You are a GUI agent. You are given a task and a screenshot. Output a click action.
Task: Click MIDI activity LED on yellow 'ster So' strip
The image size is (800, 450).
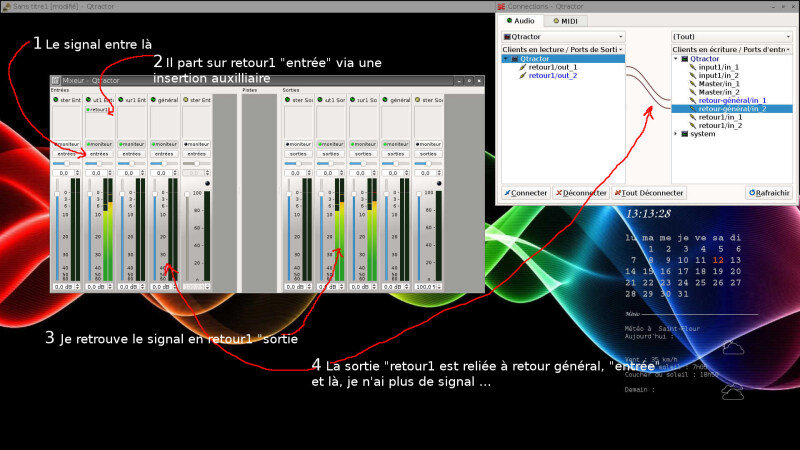439,183
